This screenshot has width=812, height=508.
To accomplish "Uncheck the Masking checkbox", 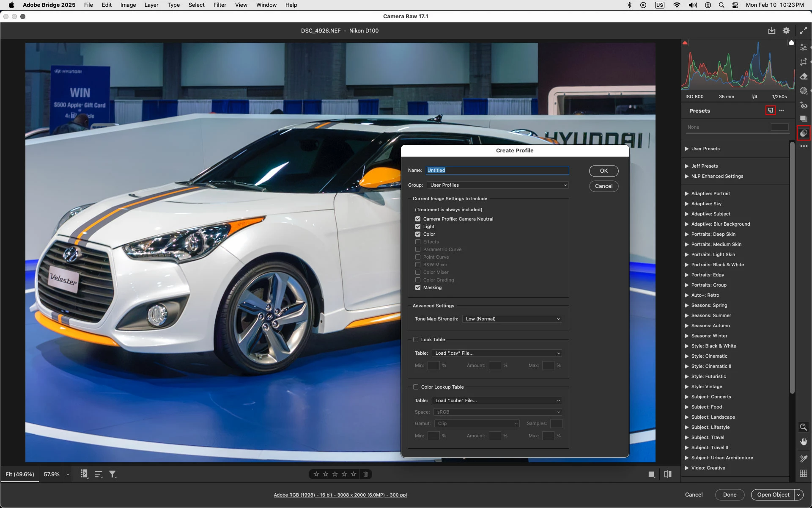I will [418, 287].
